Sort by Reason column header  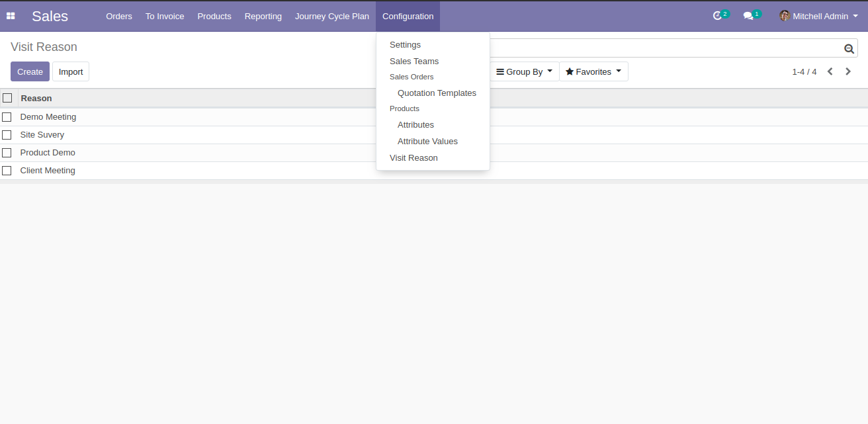pos(36,98)
